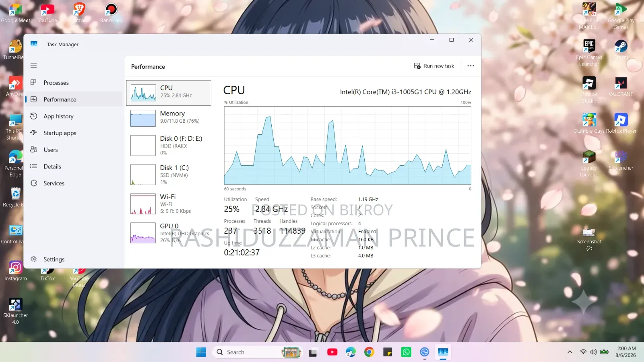Minimize the Task Manager window
This screenshot has height=362, width=644.
click(432, 40)
